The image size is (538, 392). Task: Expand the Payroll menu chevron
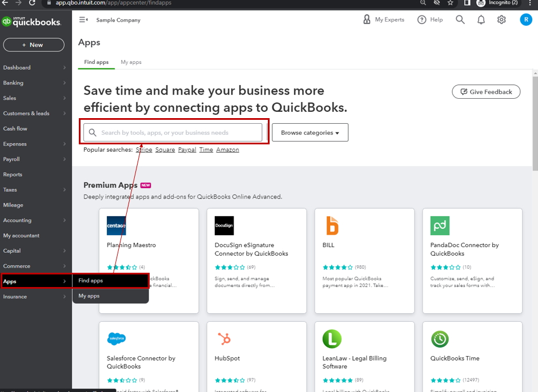(x=65, y=159)
